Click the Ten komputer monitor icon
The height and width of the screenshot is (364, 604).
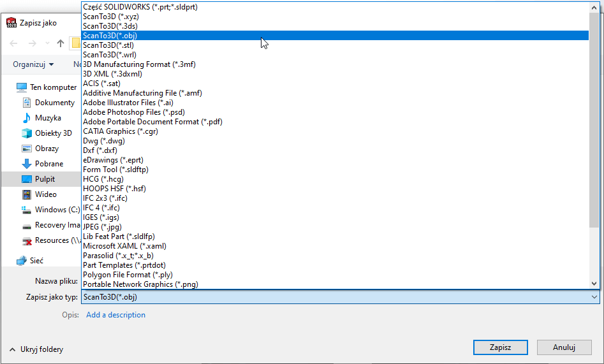[x=22, y=87]
